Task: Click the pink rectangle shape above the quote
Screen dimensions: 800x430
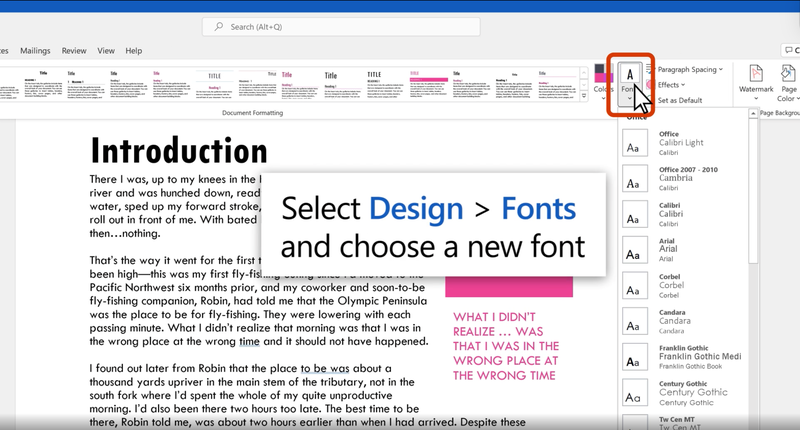Action: pyautogui.click(x=509, y=287)
